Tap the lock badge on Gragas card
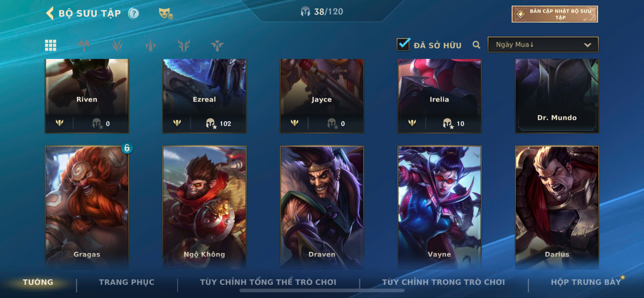 click(127, 148)
